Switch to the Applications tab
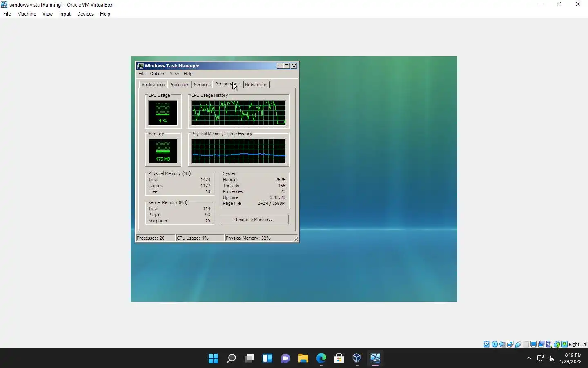 coord(153,85)
